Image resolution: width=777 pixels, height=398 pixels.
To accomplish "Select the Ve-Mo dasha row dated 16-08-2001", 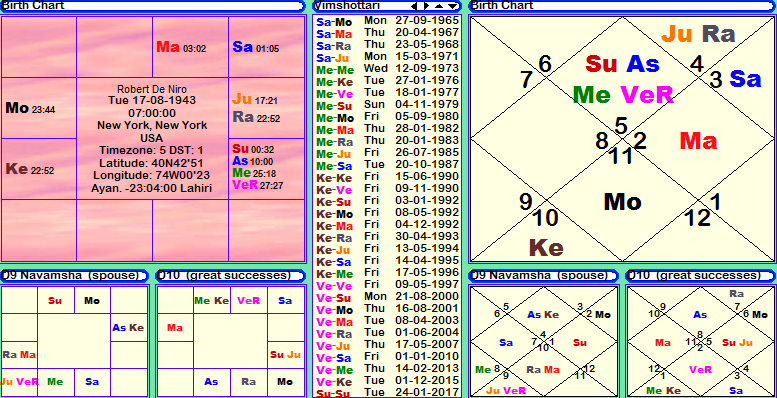I will pyautogui.click(x=387, y=309).
